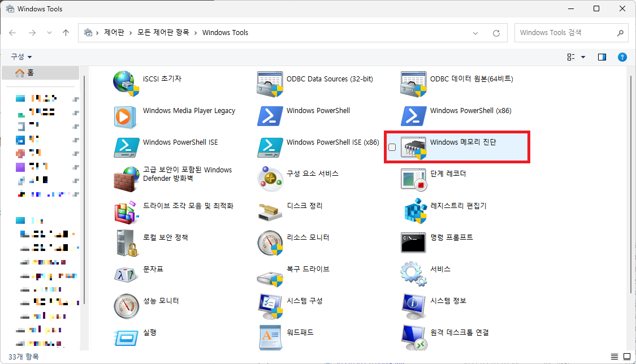Open the 리소스 모니터 gauge icon
636x364 pixels.
270,243
